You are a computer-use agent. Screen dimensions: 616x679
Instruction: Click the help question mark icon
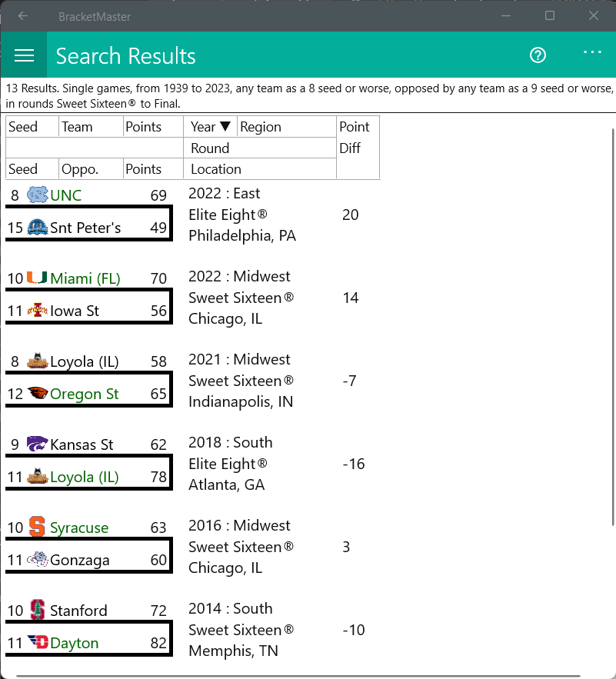coord(538,55)
